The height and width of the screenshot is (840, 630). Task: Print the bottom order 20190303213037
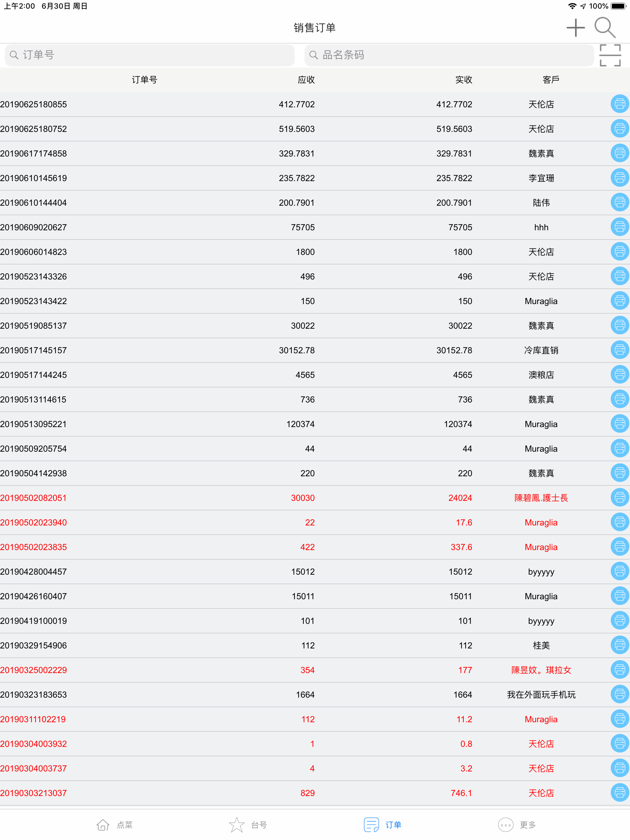coord(619,793)
